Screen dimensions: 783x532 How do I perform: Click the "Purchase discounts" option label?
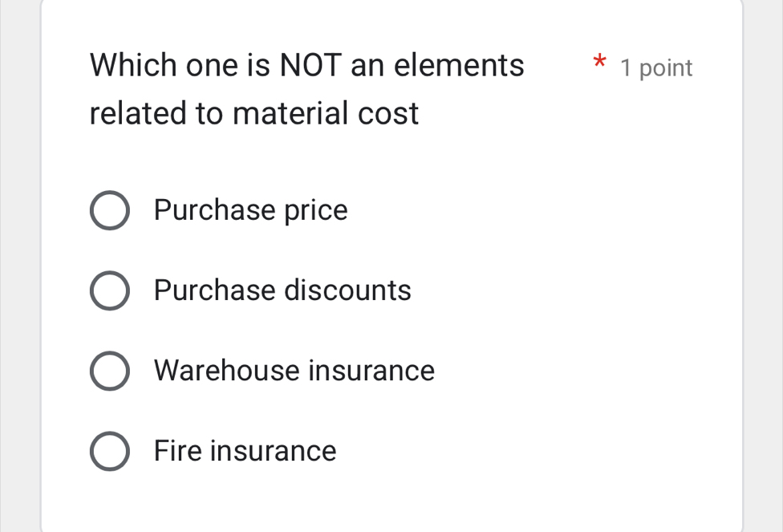click(282, 290)
